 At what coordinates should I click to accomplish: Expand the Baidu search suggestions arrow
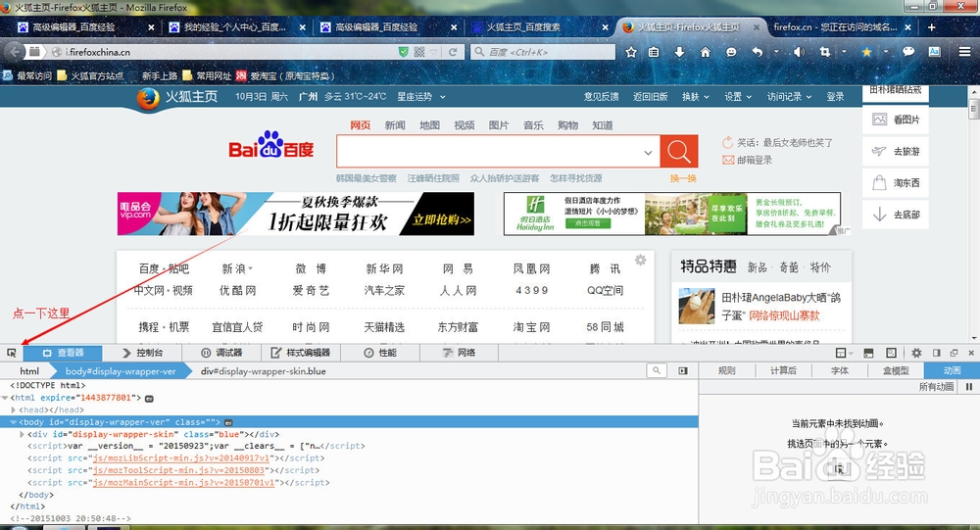[648, 152]
